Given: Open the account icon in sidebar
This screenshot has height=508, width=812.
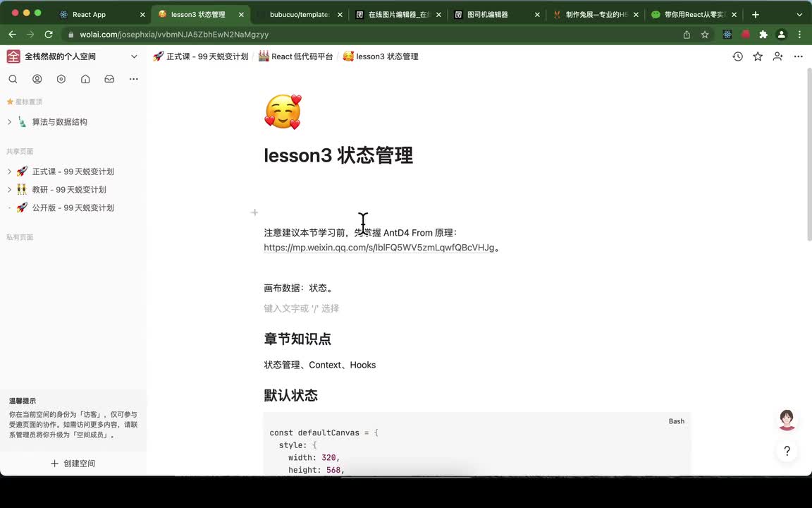Looking at the screenshot, I should click(37, 79).
